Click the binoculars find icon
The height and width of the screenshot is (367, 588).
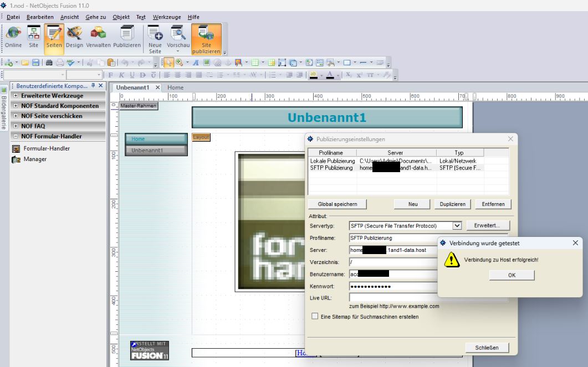(x=49, y=63)
